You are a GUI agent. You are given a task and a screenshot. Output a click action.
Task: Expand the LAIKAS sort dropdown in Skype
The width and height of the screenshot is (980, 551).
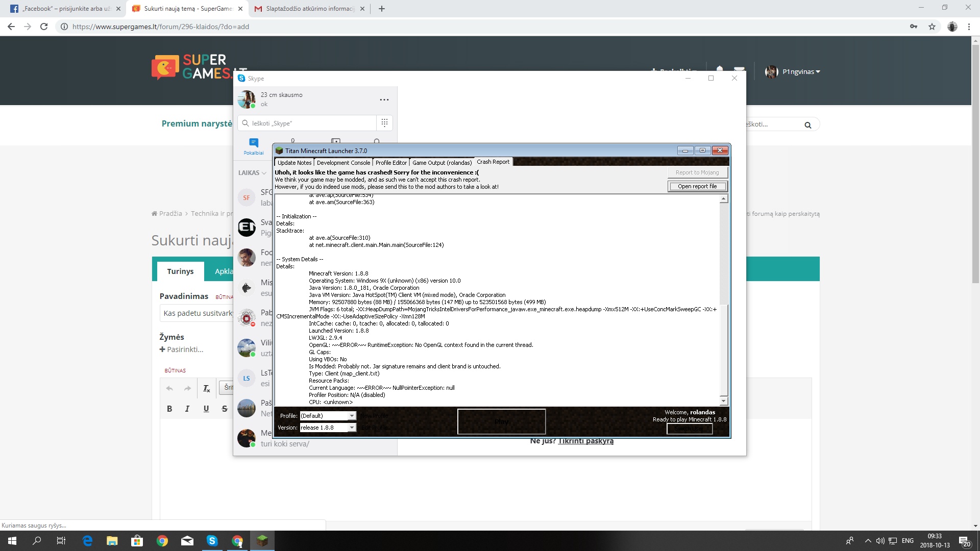coord(252,173)
